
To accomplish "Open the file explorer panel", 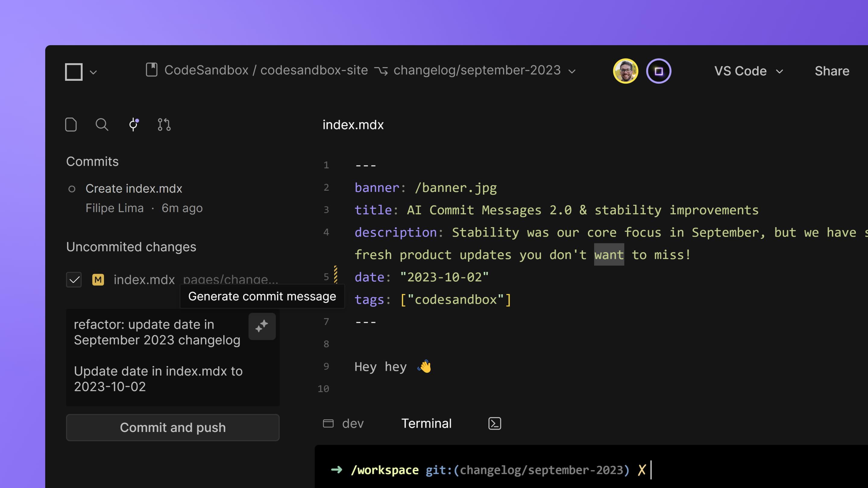I will [x=71, y=125].
